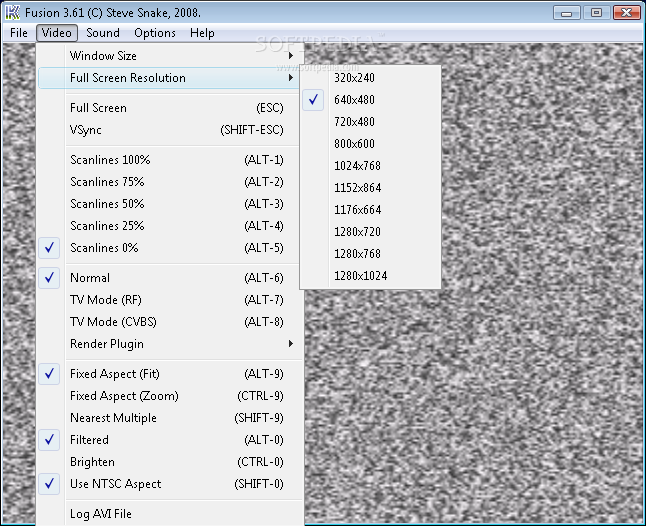Enable Fixed Aspect (Zoom)
646x526 pixels.
pyautogui.click(x=171, y=396)
